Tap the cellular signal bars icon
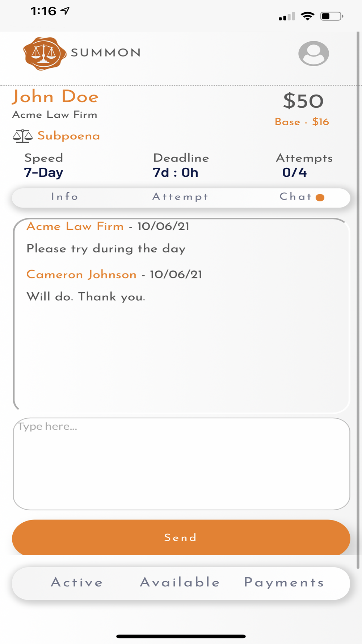Viewport: 362px width, 644px height. (287, 17)
